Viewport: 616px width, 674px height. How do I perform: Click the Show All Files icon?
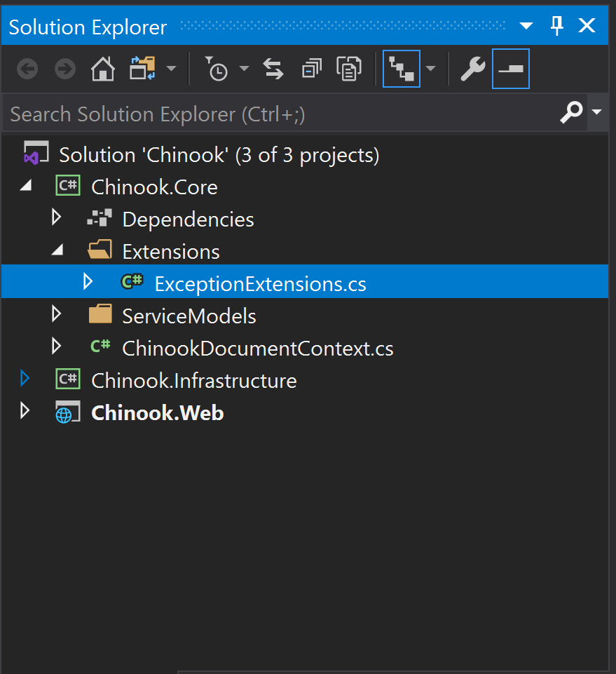[x=348, y=69]
